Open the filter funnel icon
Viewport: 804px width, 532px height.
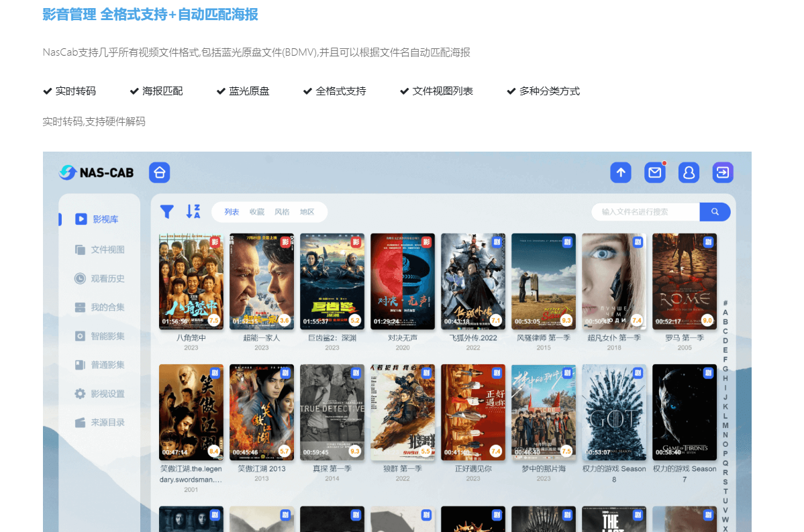click(166, 212)
